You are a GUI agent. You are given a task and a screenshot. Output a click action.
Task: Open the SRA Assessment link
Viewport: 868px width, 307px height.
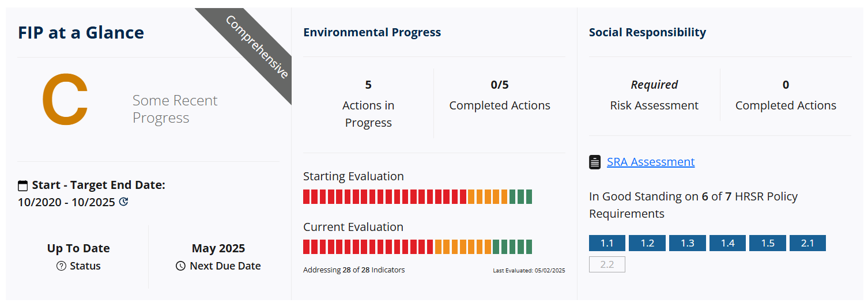(x=651, y=162)
